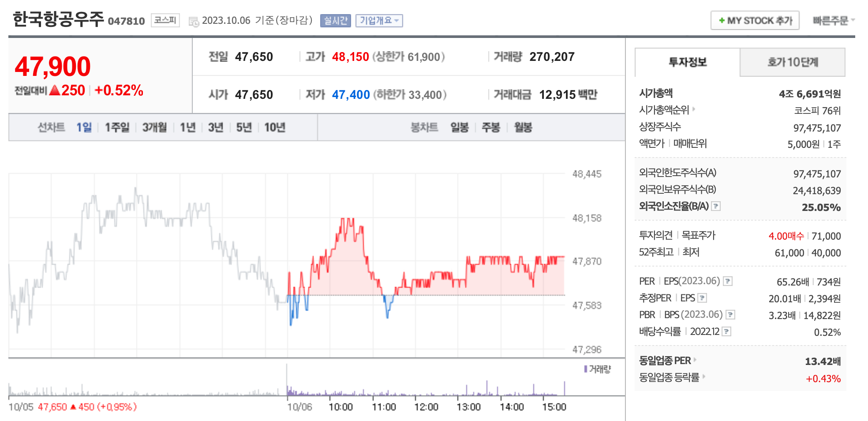Switch to the 투자정보 tab

click(x=687, y=62)
